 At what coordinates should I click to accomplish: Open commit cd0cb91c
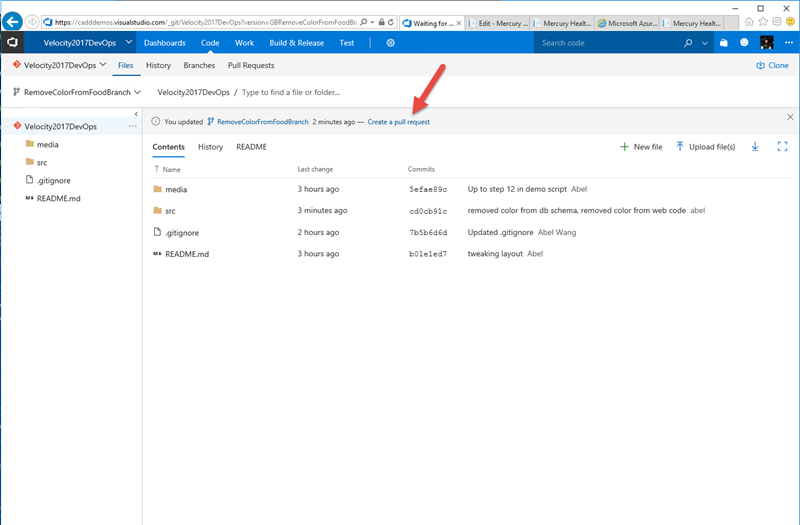click(x=428, y=211)
